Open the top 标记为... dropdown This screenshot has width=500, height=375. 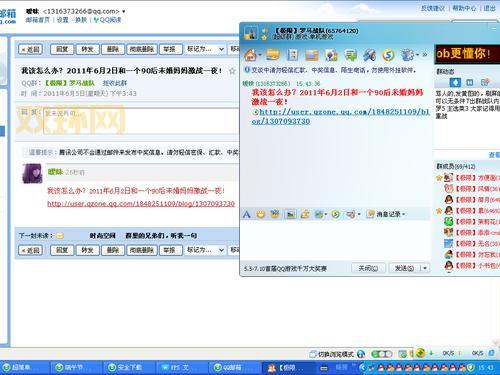[x=205, y=49]
